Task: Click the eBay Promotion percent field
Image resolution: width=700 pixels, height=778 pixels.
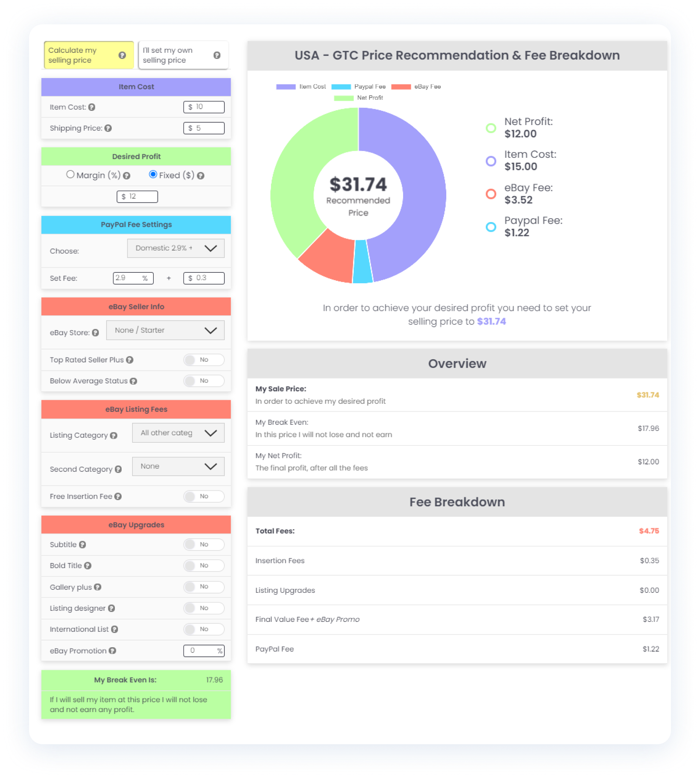Action: 204,651
